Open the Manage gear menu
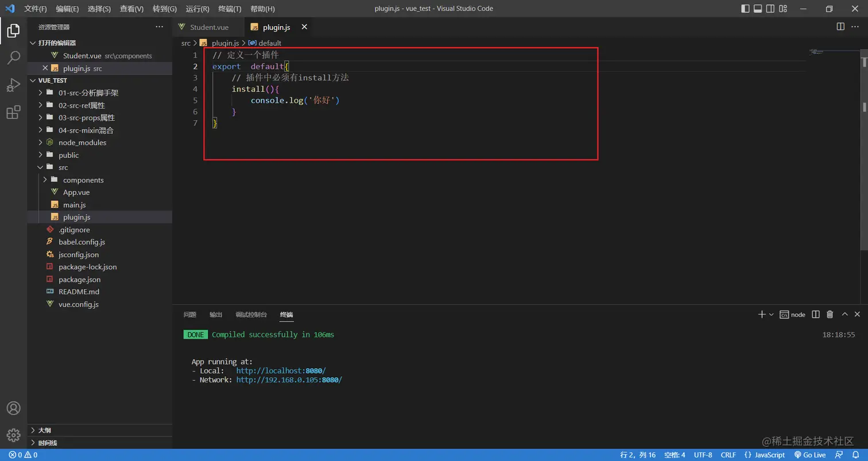The height and width of the screenshot is (461, 868). (x=13, y=435)
